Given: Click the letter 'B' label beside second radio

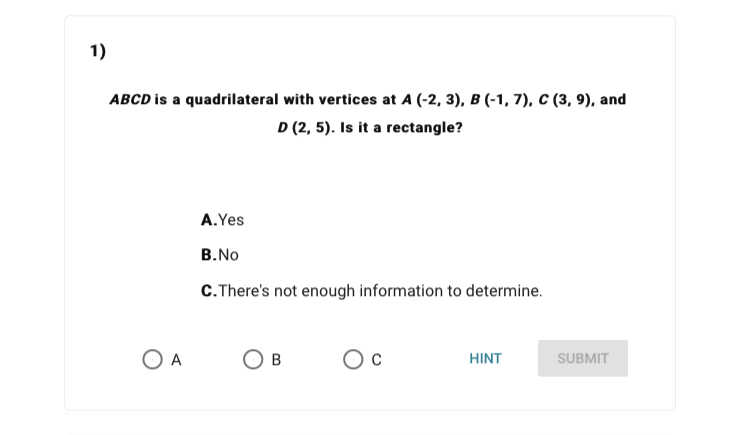Looking at the screenshot, I should [x=277, y=358].
